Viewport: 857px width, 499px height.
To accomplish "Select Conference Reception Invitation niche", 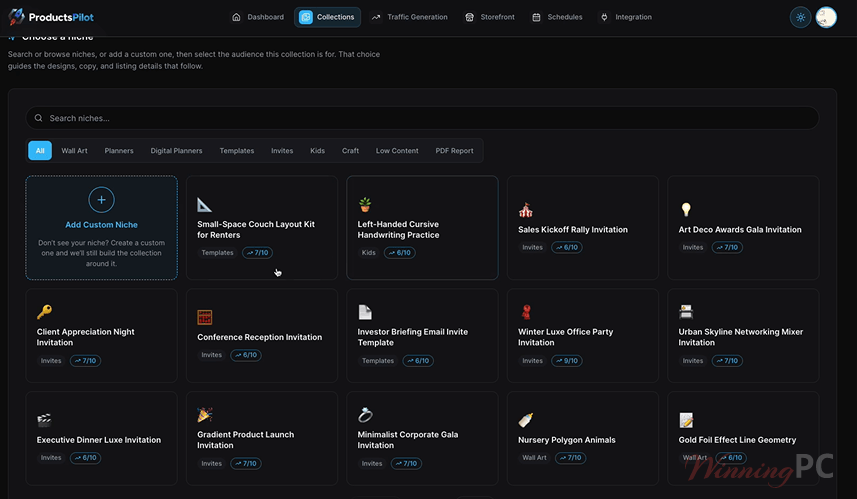I will click(262, 336).
